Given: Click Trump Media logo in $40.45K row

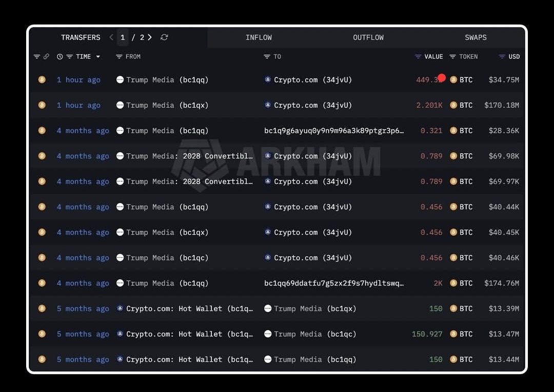Looking at the screenshot, I should [x=120, y=232].
